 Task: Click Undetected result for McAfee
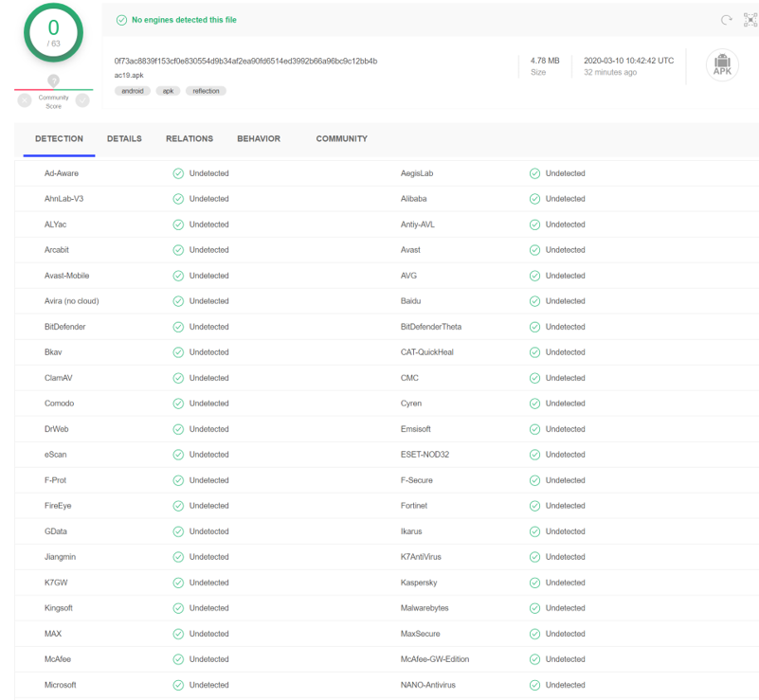click(208, 659)
